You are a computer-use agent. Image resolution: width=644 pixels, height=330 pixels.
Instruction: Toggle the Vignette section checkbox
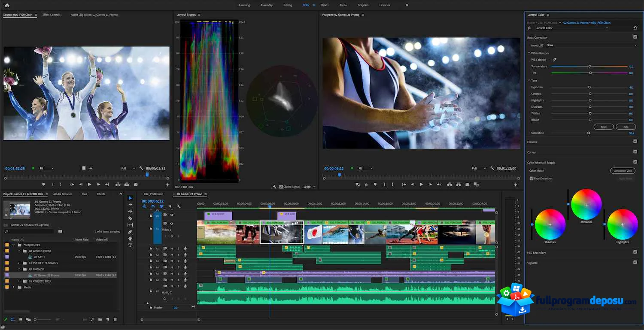(x=635, y=262)
